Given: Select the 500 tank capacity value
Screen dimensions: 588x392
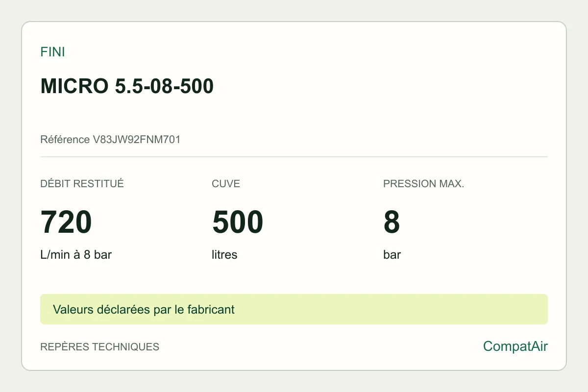Looking at the screenshot, I should [x=238, y=222].
